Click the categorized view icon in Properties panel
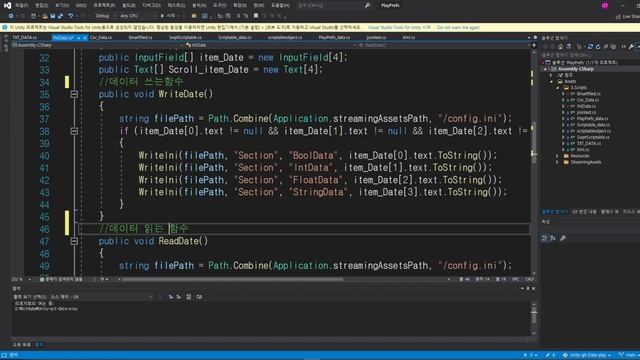 point(544,238)
